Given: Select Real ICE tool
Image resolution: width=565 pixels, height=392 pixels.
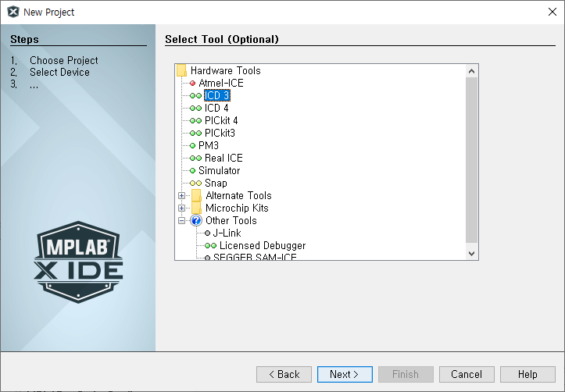Looking at the screenshot, I should pos(223,158).
